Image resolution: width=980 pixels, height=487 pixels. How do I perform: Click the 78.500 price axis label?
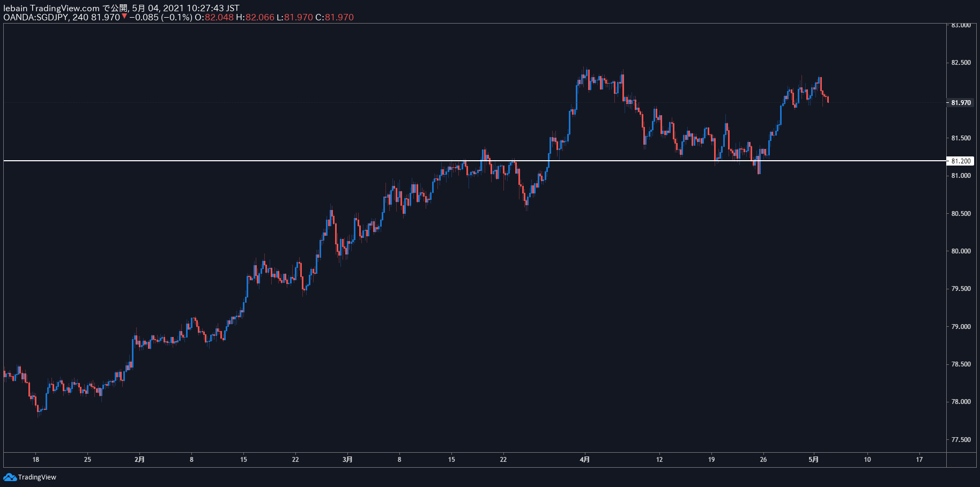click(x=961, y=364)
